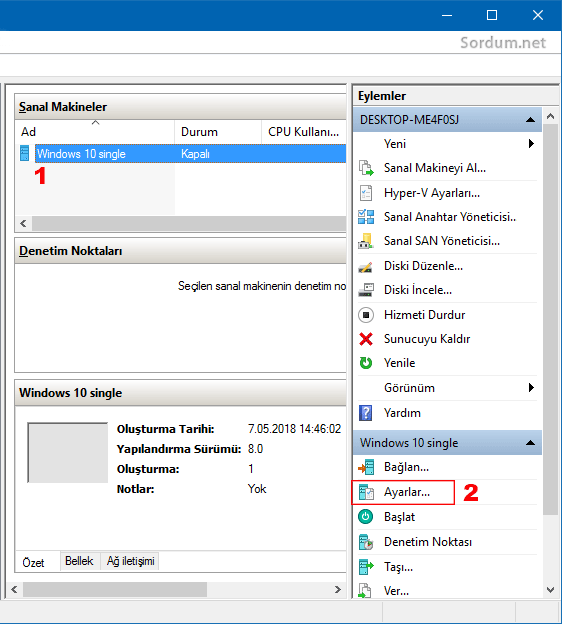
Task: Click Diski İncele... action text
Action: (x=418, y=290)
